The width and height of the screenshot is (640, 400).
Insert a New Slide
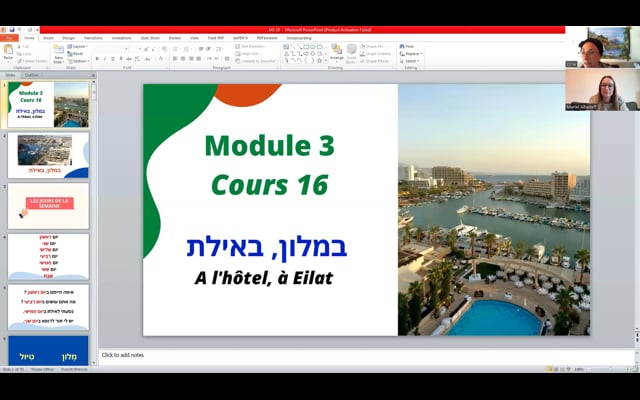59,53
